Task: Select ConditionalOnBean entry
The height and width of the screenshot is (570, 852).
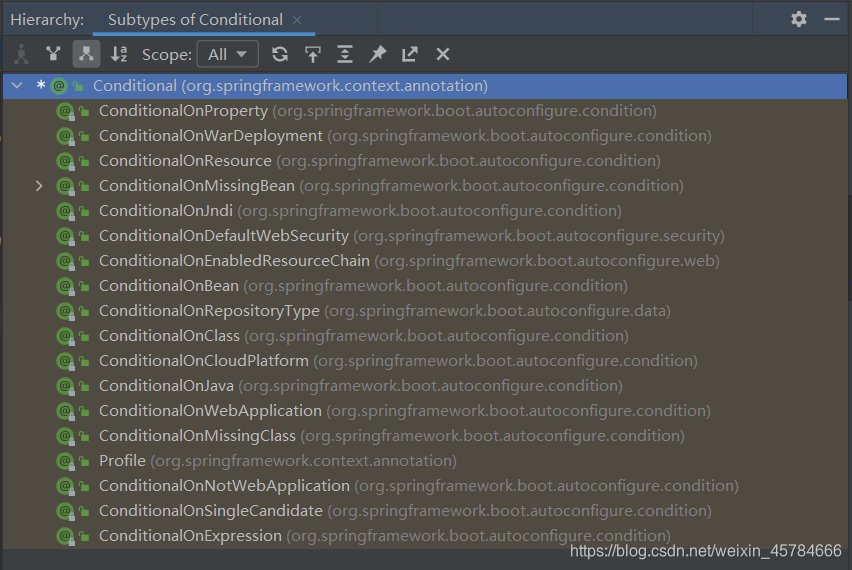Action: pos(425,286)
